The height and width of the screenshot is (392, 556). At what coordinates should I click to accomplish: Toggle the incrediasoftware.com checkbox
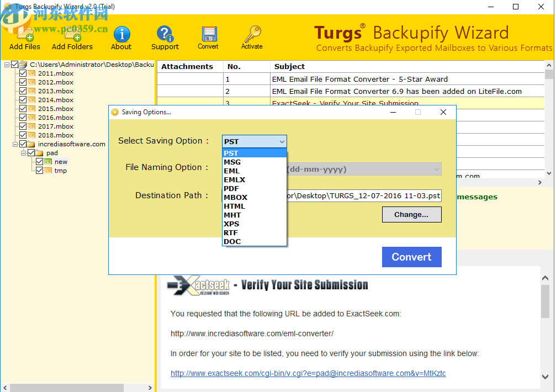pos(23,144)
